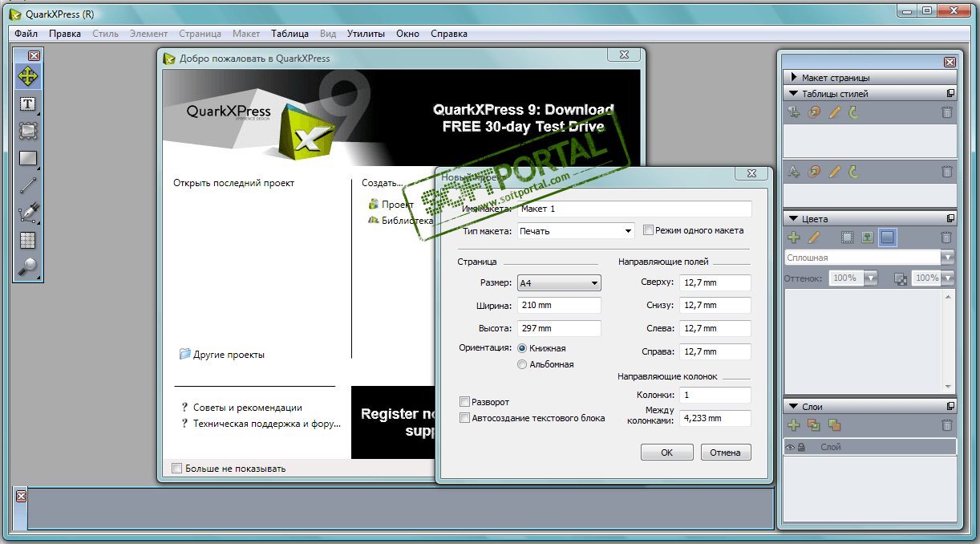
Task: Add a new layer with plus icon
Action: tap(794, 425)
